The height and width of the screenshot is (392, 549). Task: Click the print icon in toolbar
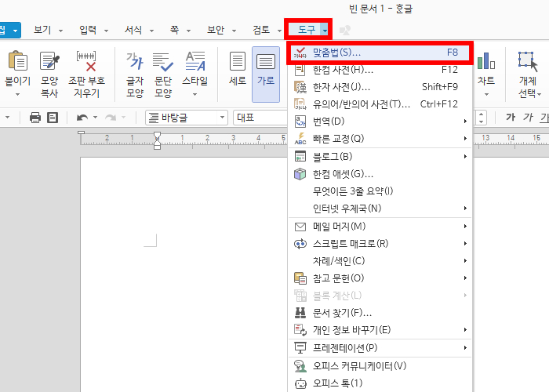pos(35,118)
